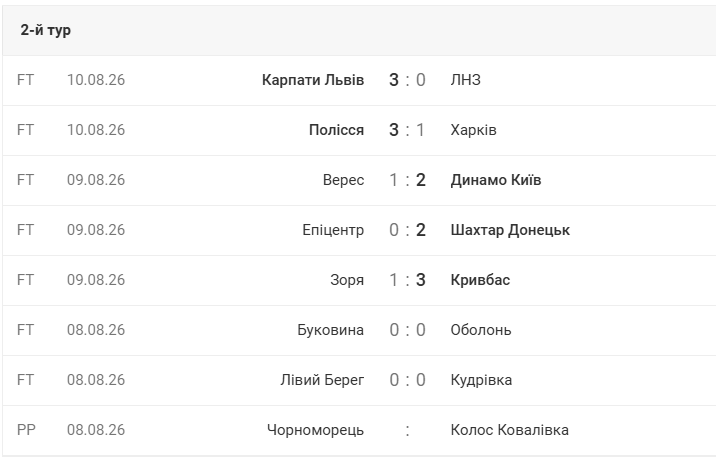Click the Верес team name
Screen dimensions: 716x457
[343, 180]
